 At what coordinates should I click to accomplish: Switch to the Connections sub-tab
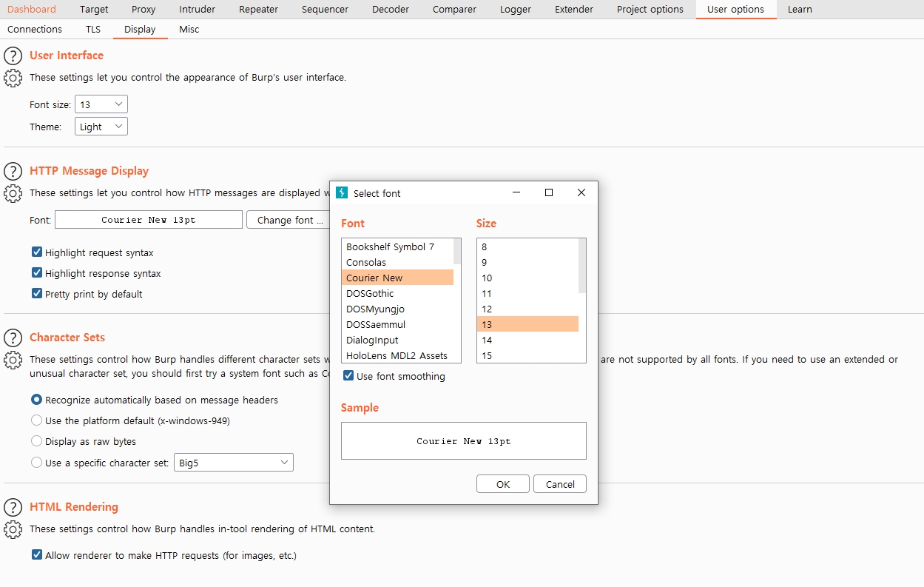coord(35,30)
